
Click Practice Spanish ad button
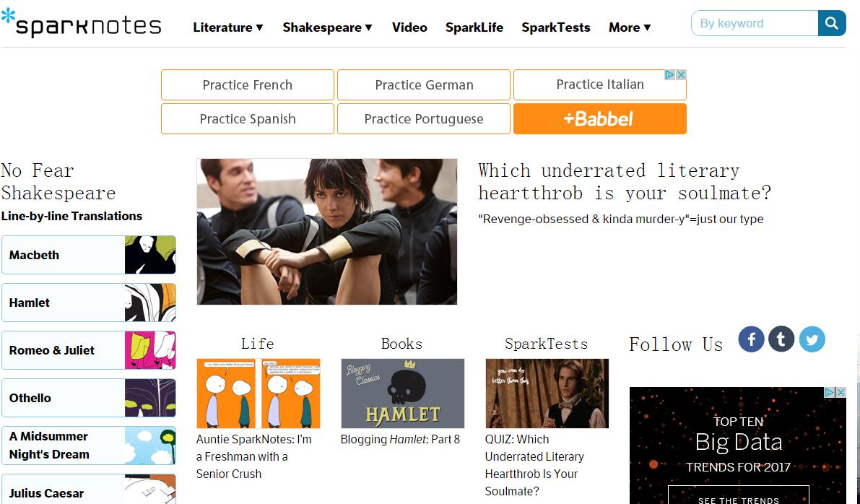point(248,119)
